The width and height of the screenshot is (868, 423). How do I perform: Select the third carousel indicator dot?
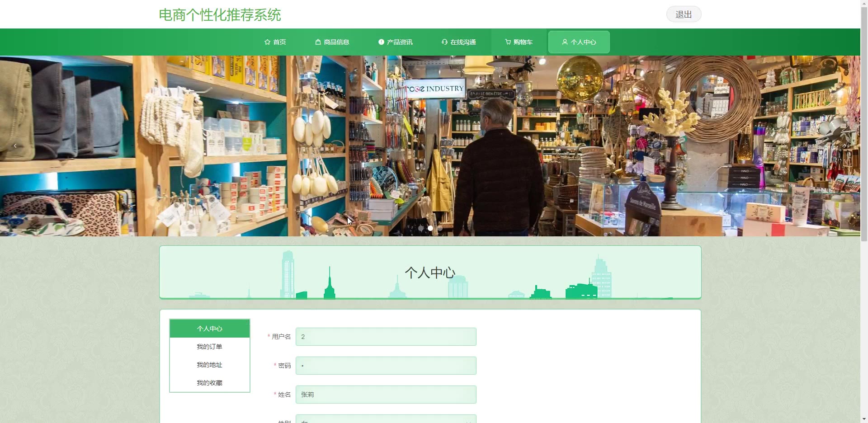pos(440,228)
